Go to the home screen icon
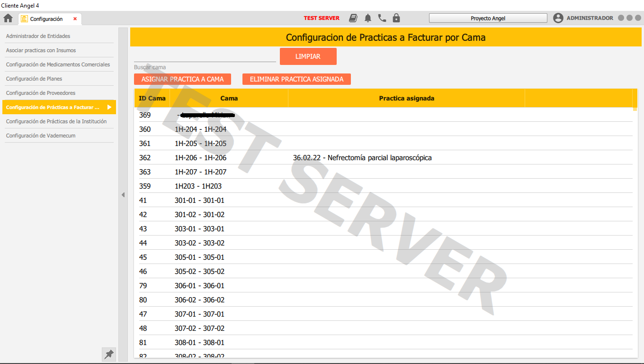Screen dimensions: 644x364 coord(8,18)
